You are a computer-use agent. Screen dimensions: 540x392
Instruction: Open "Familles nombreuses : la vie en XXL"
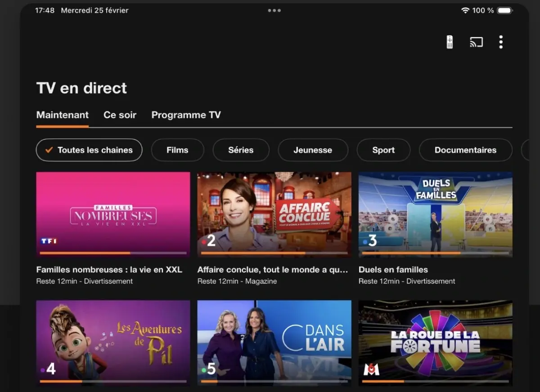point(113,214)
